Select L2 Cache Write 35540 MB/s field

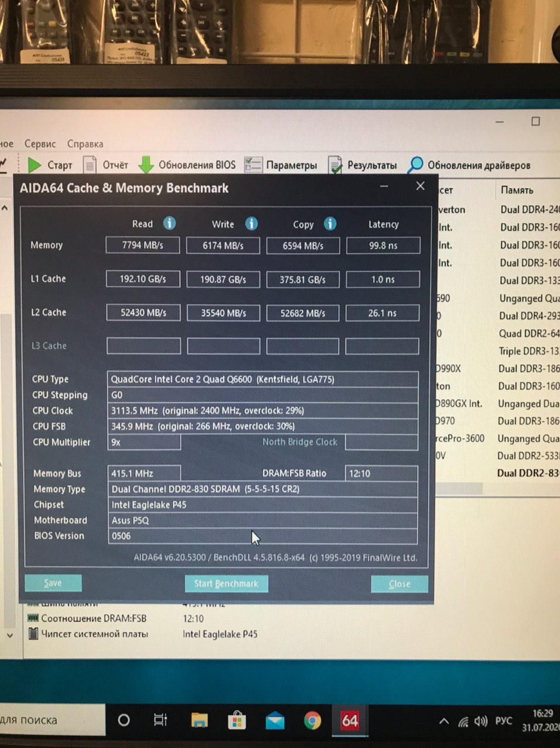[223, 313]
